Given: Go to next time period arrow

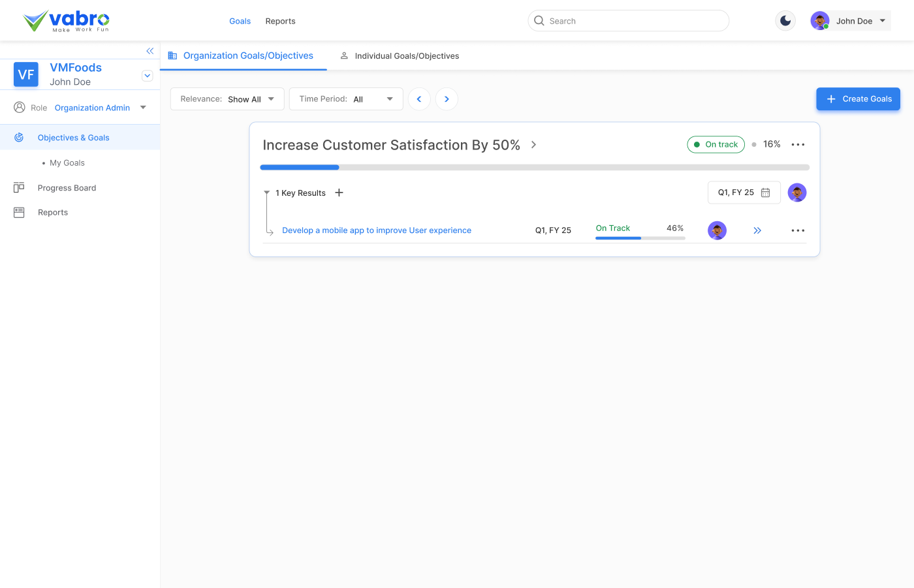Looking at the screenshot, I should coord(447,99).
